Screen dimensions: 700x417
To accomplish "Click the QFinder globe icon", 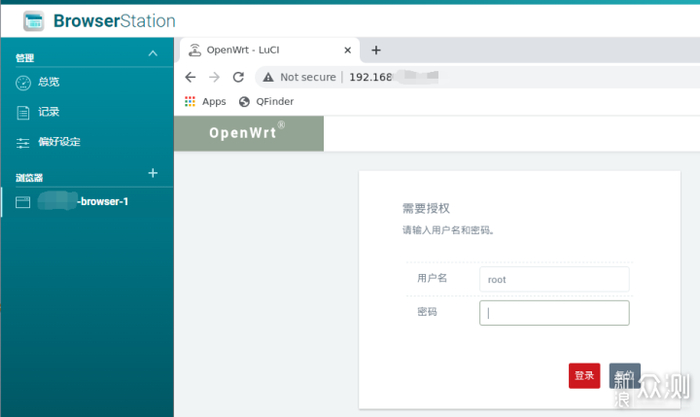I will tap(244, 102).
